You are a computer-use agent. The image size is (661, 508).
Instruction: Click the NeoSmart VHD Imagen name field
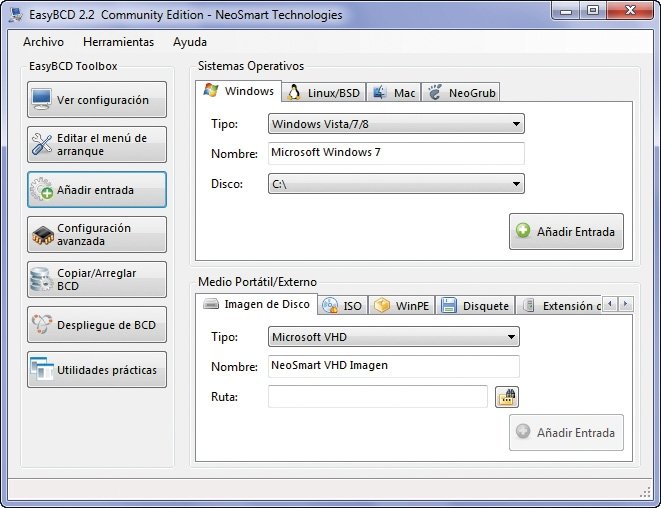tap(394, 366)
